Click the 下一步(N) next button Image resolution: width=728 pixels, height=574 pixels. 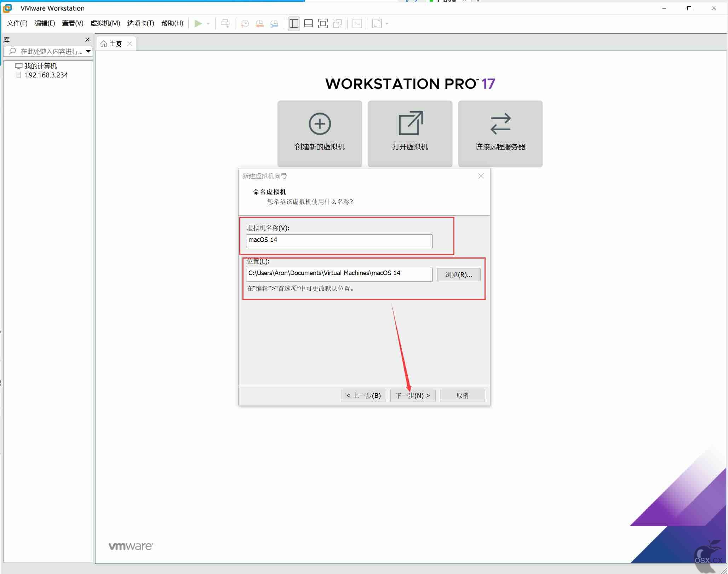413,395
